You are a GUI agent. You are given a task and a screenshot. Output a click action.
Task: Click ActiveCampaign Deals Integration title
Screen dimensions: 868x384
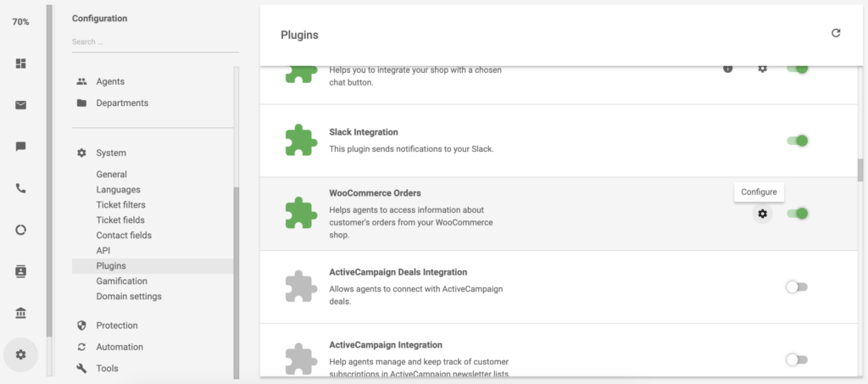[398, 272]
